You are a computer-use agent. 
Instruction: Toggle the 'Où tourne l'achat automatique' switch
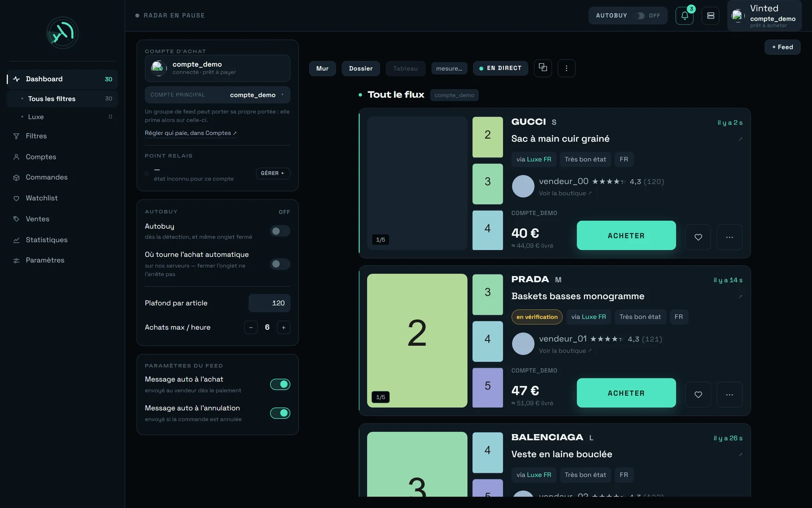pos(280,264)
